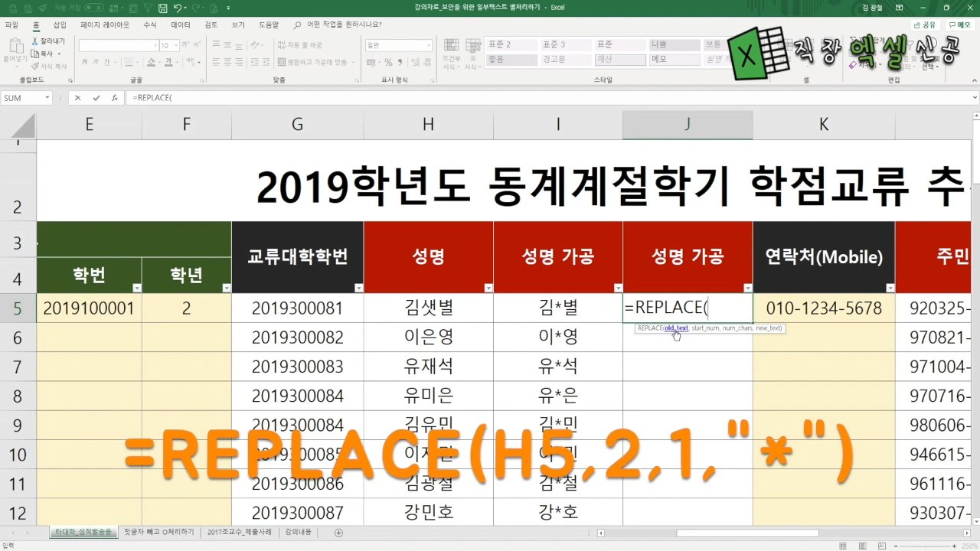The width and height of the screenshot is (980, 551).
Task: Open the 학번 column filter dropdown
Action: click(136, 288)
